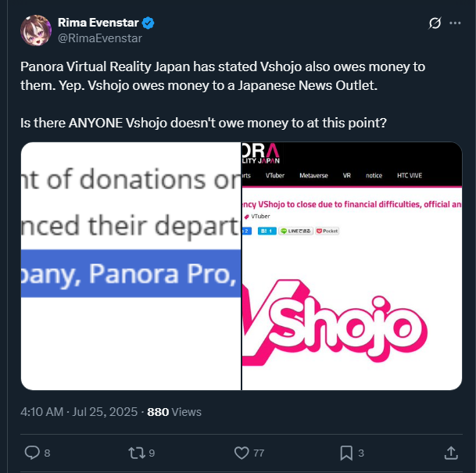Click the 4:10 AM Jul 25, 2025 timestamp
Image resolution: width=476 pixels, height=473 pixels.
pyautogui.click(x=79, y=412)
